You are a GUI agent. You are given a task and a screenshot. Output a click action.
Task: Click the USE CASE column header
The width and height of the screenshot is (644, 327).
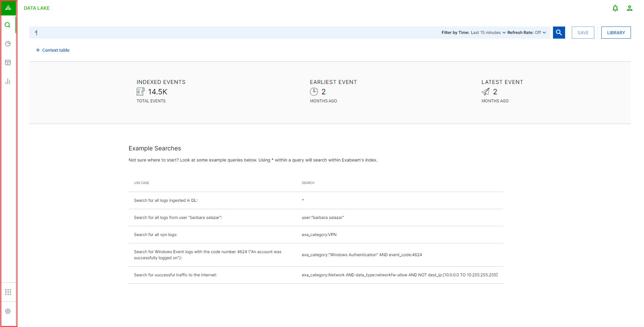click(141, 183)
